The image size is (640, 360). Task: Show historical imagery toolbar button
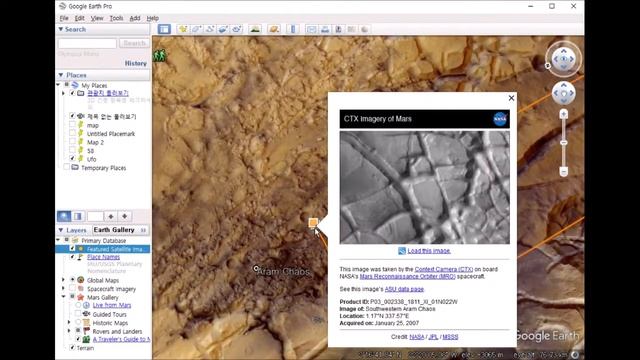[255, 29]
